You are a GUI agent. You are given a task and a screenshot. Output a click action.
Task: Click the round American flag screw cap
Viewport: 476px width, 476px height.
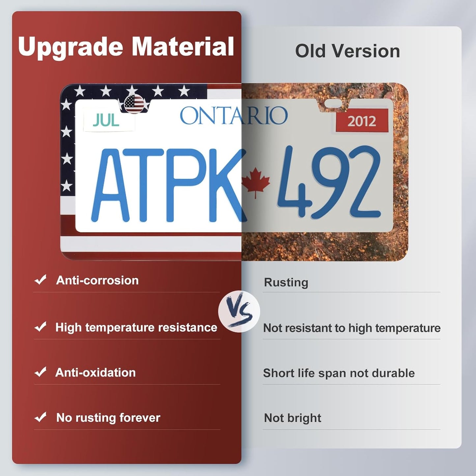[x=134, y=103]
